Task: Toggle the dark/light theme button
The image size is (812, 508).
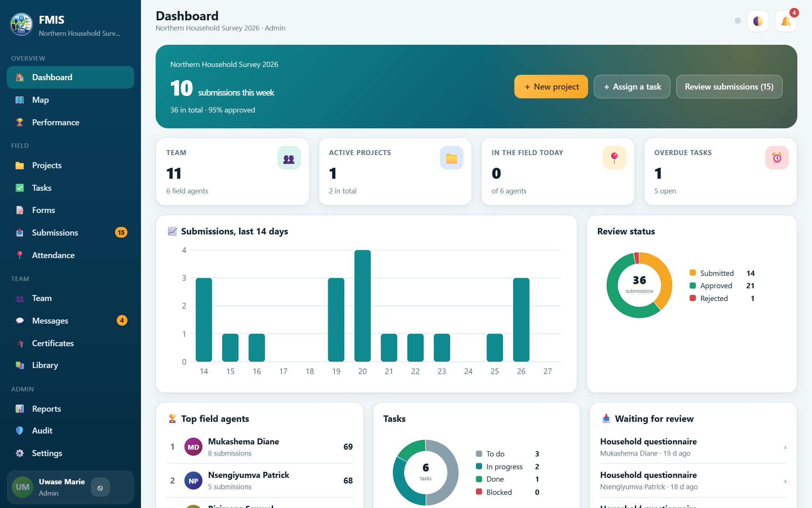Action: click(x=757, y=21)
